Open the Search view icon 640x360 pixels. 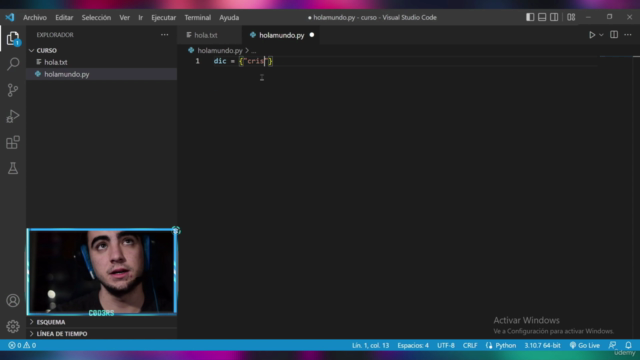point(13,64)
